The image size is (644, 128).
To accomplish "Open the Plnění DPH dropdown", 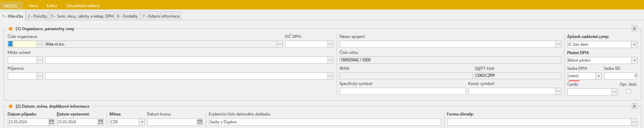I will click(634, 60).
